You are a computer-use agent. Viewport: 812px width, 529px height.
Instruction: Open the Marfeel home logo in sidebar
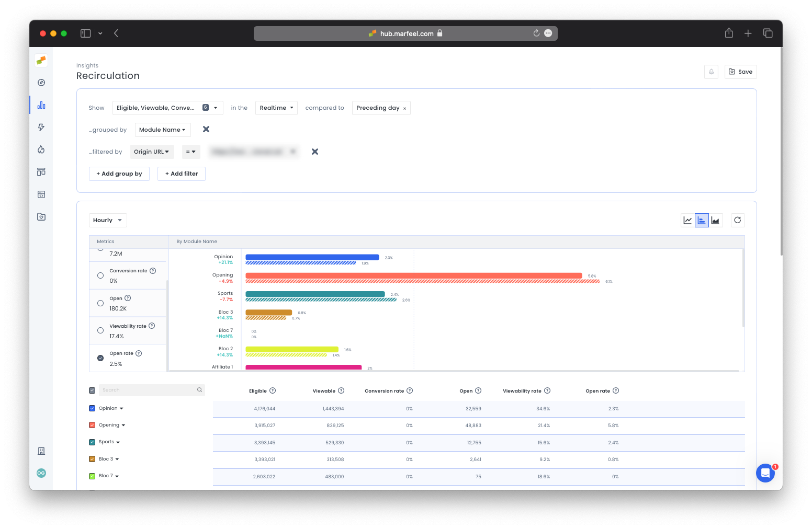tap(41, 60)
